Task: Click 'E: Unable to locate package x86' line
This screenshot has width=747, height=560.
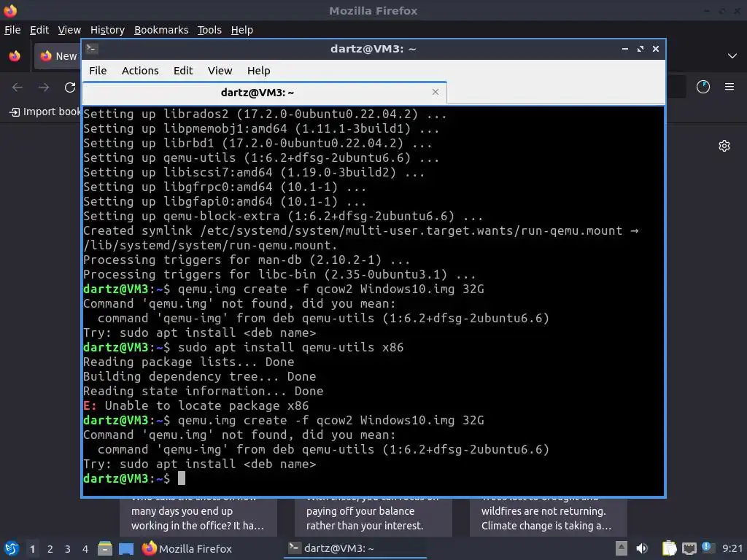Action: [x=196, y=405]
